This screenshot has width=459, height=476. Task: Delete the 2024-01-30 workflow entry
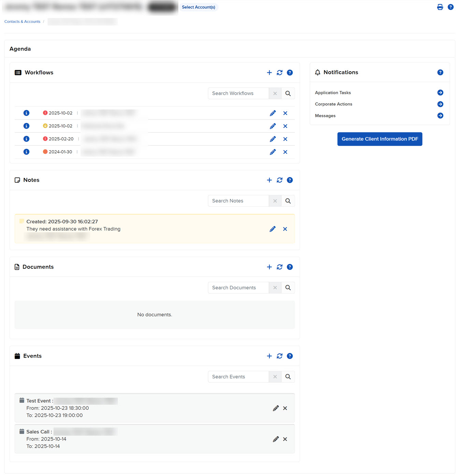click(285, 152)
